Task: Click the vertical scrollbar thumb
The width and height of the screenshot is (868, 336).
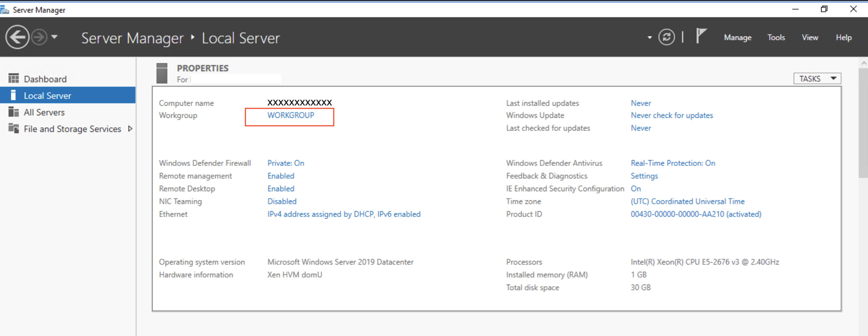Action: click(863, 123)
